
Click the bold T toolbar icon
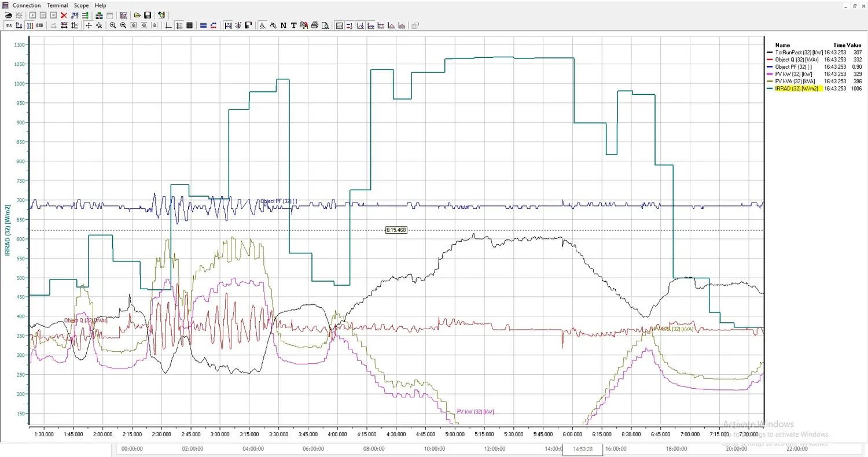293,25
